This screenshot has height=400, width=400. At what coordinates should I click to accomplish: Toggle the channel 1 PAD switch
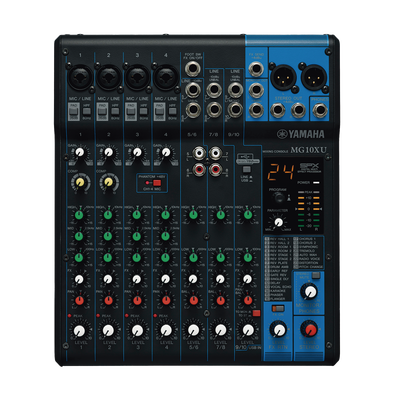pyautogui.click(x=73, y=111)
